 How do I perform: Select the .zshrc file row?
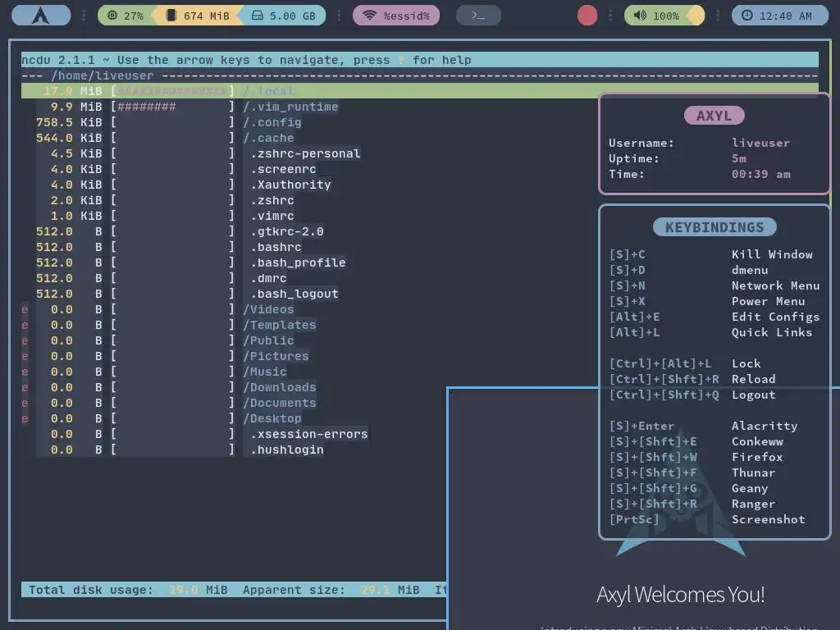click(165, 200)
